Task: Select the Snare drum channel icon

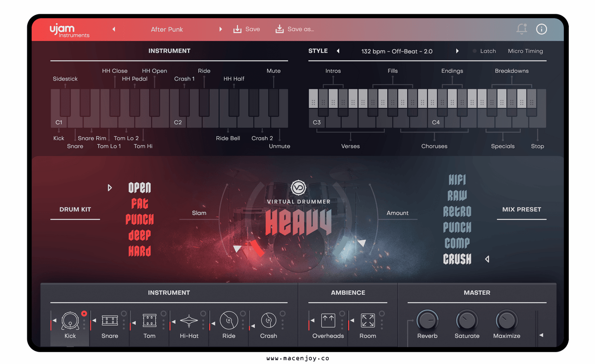Action: (x=110, y=321)
